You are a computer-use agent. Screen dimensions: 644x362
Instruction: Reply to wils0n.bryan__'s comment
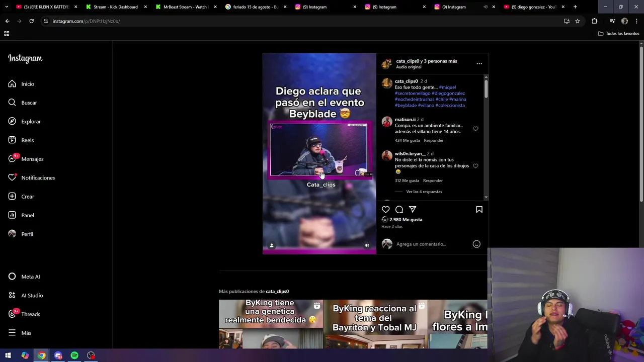[433, 180]
